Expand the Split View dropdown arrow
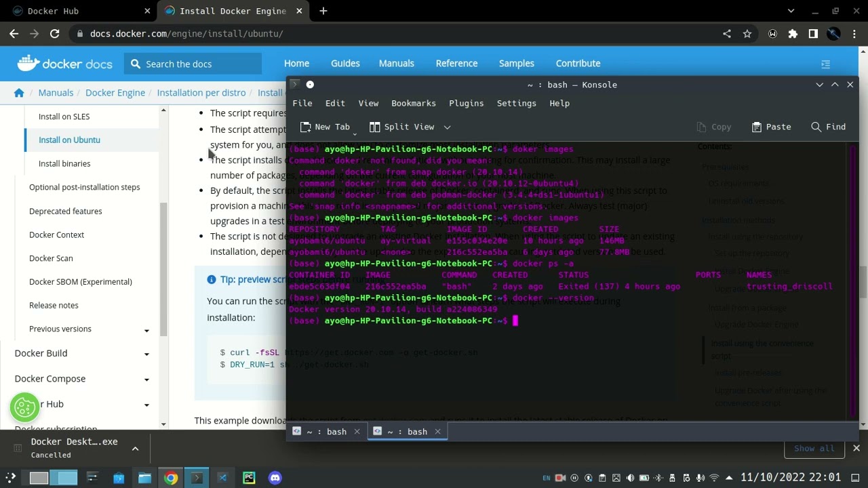868x488 pixels. [447, 127]
